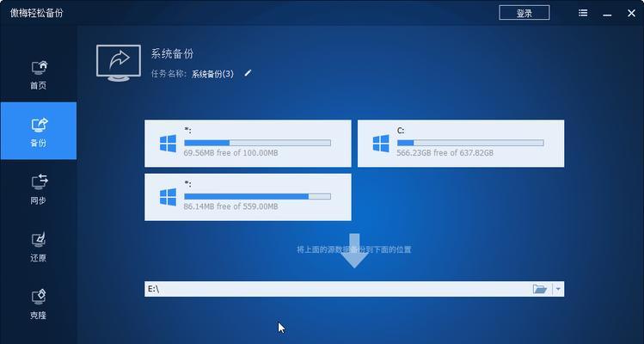The width and height of the screenshot is (644, 344).
Task: Close the 傲梅轻松备份 window
Action: click(x=631, y=13)
